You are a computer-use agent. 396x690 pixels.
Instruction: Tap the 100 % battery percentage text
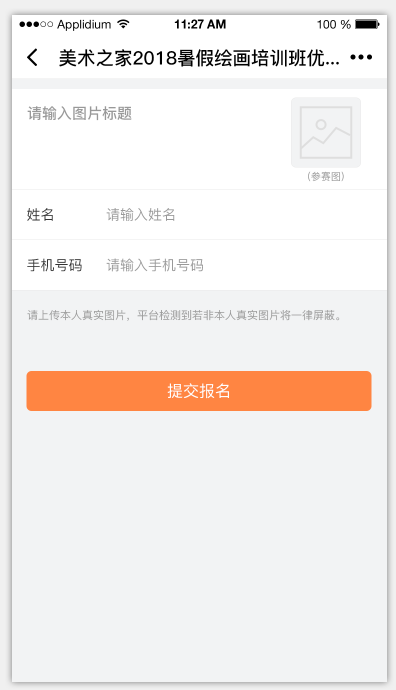pos(334,24)
